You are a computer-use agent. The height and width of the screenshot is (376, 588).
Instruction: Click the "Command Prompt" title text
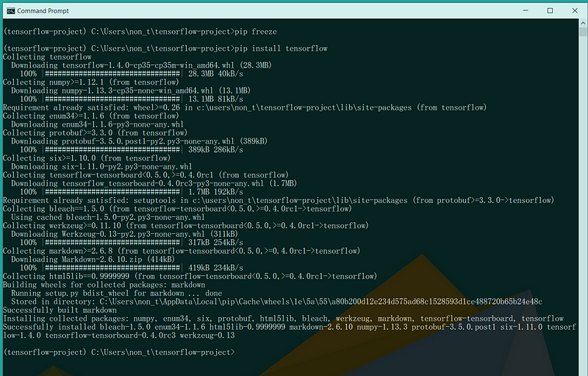[43, 10]
